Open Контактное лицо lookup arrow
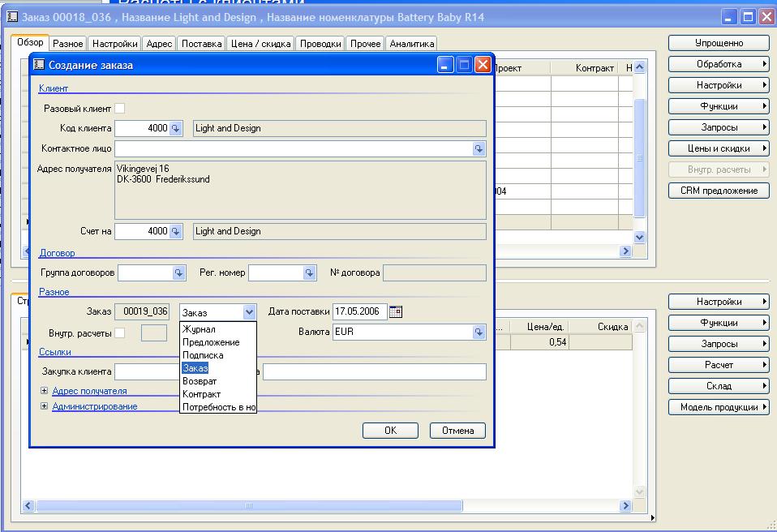 (x=479, y=149)
